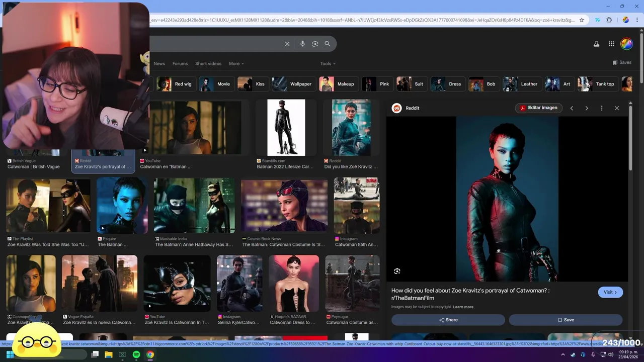Screen dimensions: 644x362
Task: Switch to the News tab
Action: coord(159,64)
